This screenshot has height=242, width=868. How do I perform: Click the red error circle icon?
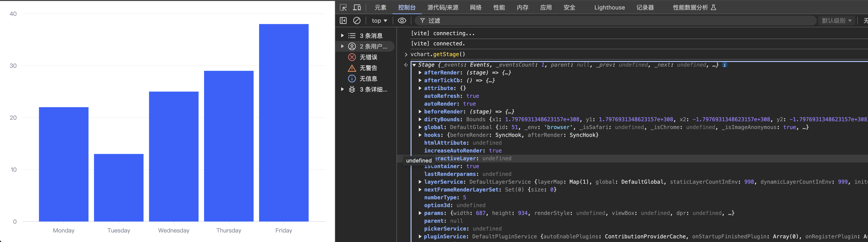tap(352, 57)
